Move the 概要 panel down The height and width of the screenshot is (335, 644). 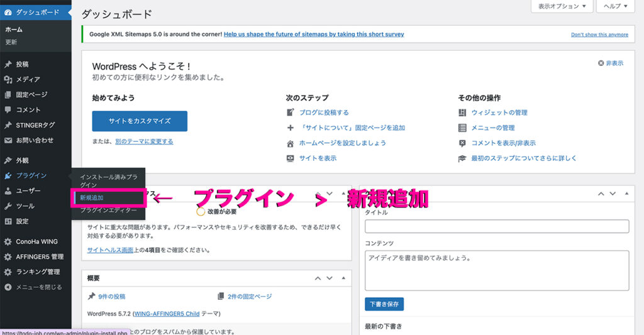tap(330, 278)
